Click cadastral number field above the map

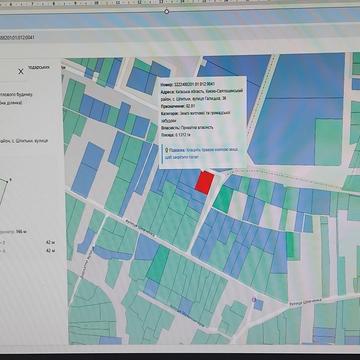pyautogui.click(x=17, y=37)
